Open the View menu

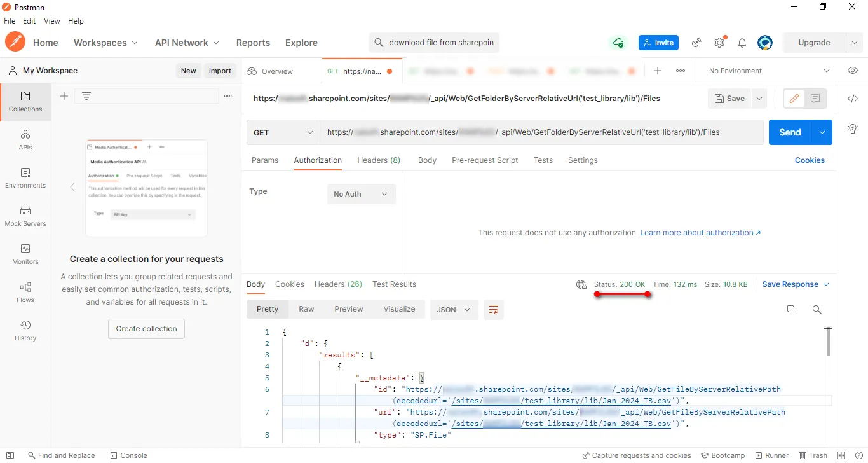tap(52, 21)
